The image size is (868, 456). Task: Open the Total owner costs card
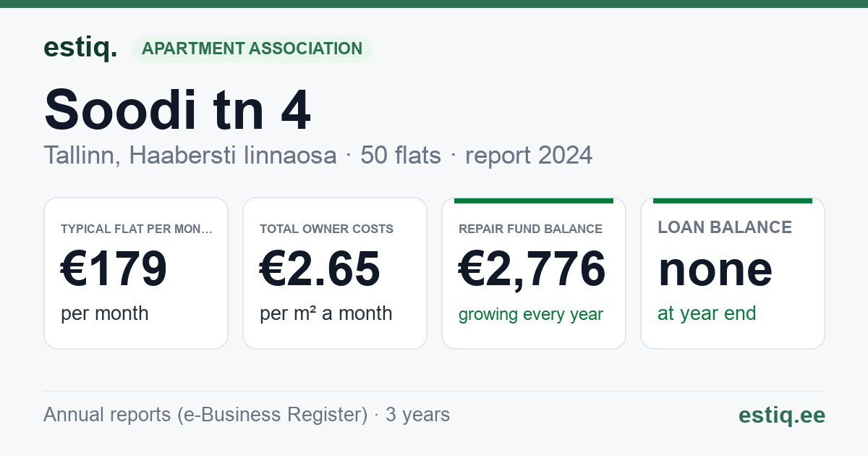tap(335, 273)
